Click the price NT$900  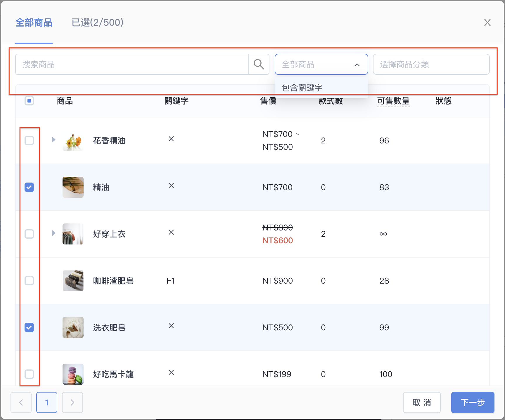(278, 281)
